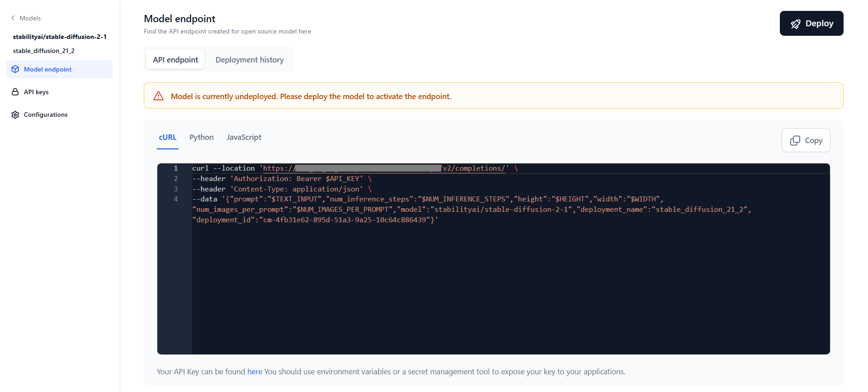Click line number 2 in code gutter
The width and height of the screenshot is (868, 392).
click(176, 179)
